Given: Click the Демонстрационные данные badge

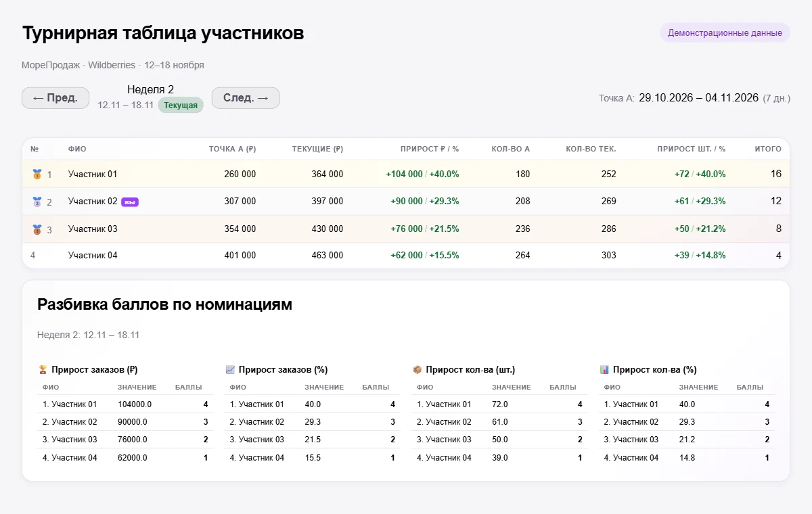Looking at the screenshot, I should pos(725,32).
